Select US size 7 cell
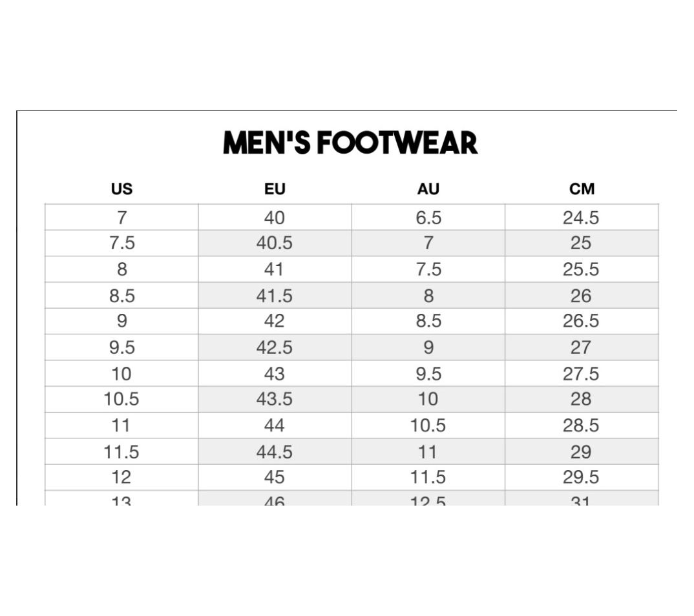The image size is (694, 616). tap(121, 218)
